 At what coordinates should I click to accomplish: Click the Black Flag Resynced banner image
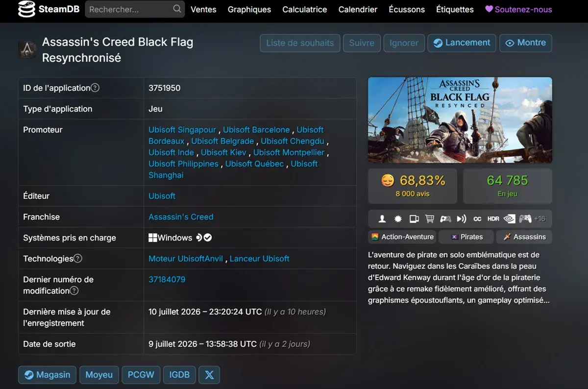tap(460, 120)
